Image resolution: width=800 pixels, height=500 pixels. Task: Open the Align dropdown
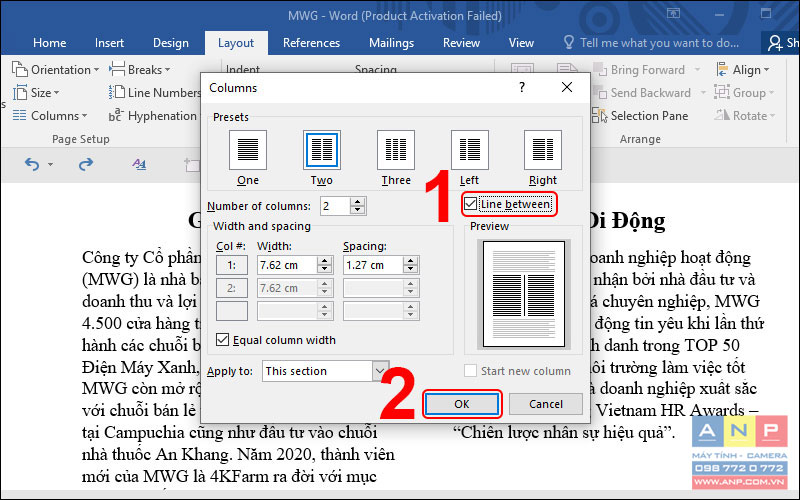743,69
